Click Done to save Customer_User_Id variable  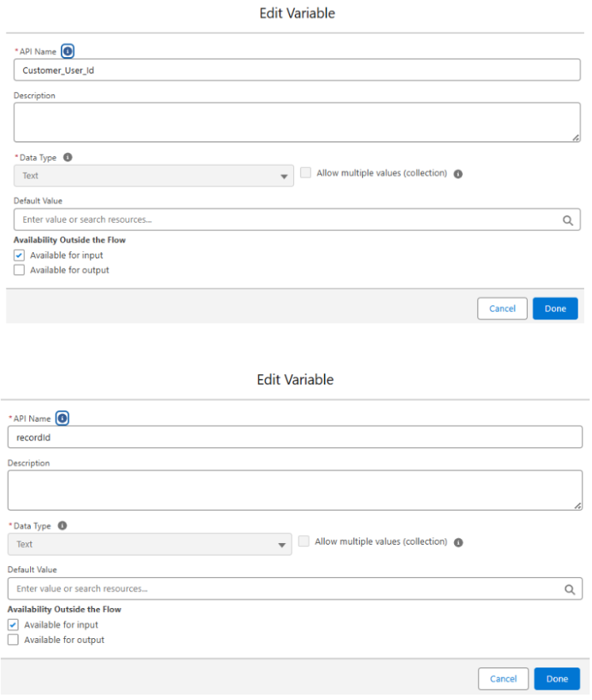click(555, 308)
